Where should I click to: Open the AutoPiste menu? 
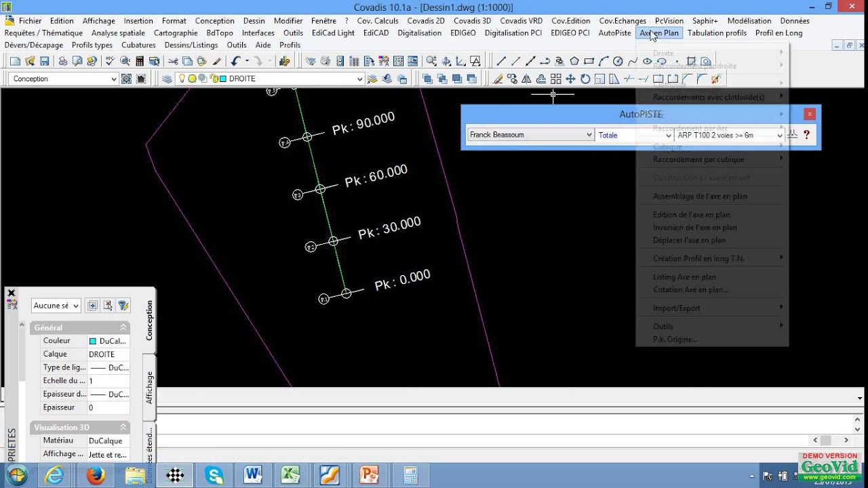(x=614, y=33)
